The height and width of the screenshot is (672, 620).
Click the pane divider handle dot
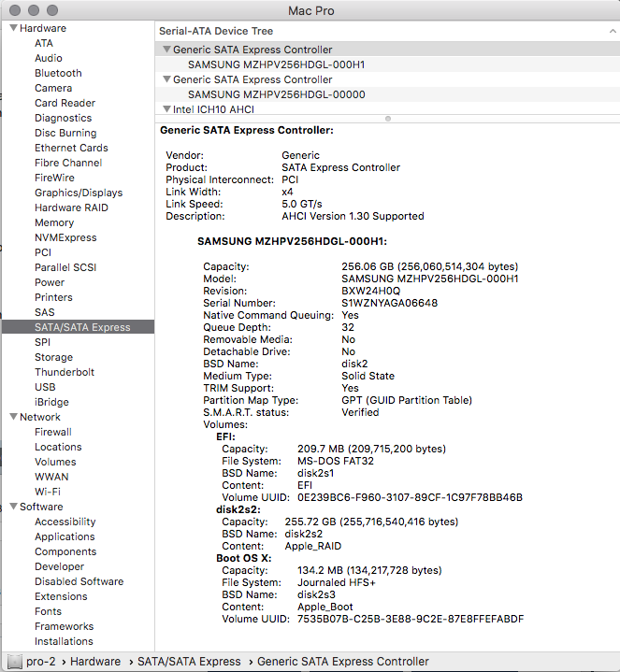(x=387, y=119)
